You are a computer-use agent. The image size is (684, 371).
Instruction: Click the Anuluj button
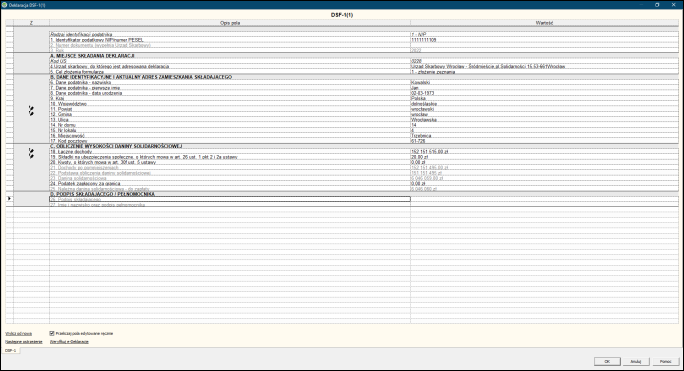(636, 361)
